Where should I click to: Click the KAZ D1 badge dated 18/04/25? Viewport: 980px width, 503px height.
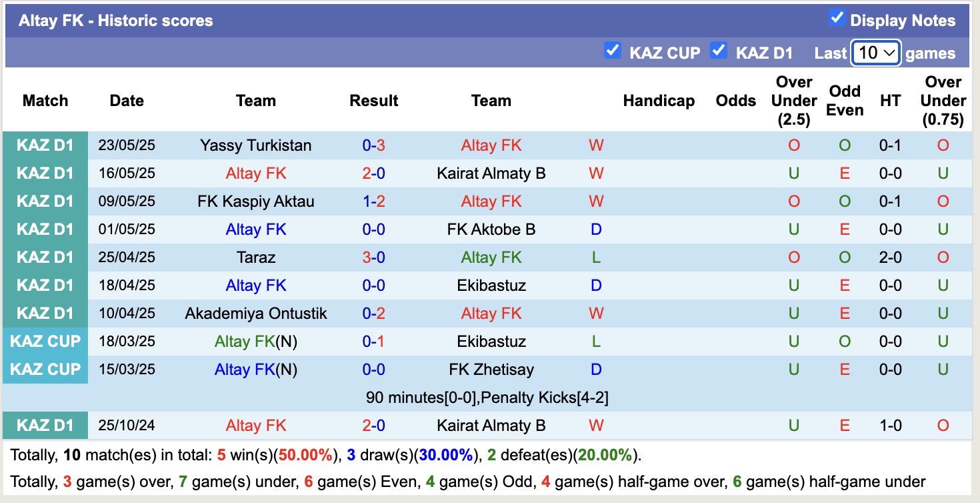click(45, 285)
